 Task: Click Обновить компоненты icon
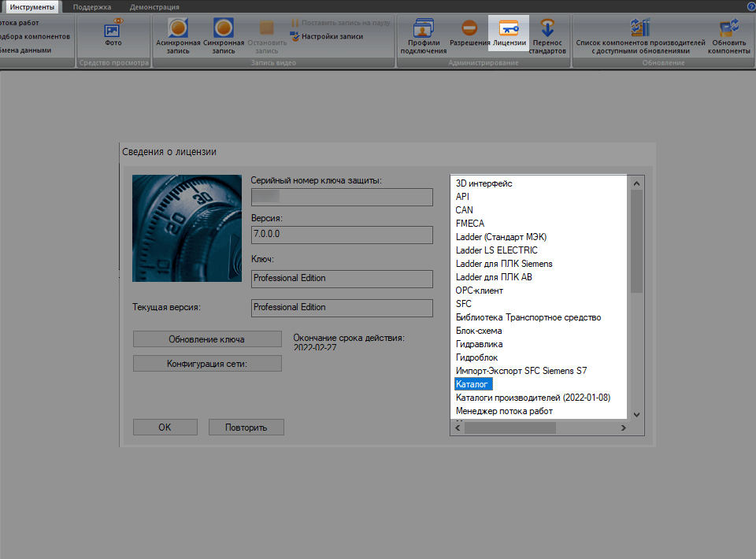729,29
